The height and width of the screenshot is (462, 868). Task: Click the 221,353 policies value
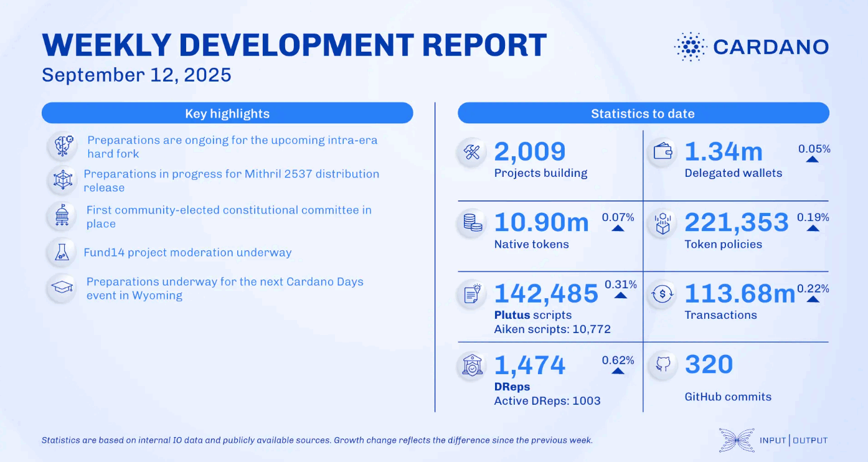pyautogui.click(x=737, y=222)
